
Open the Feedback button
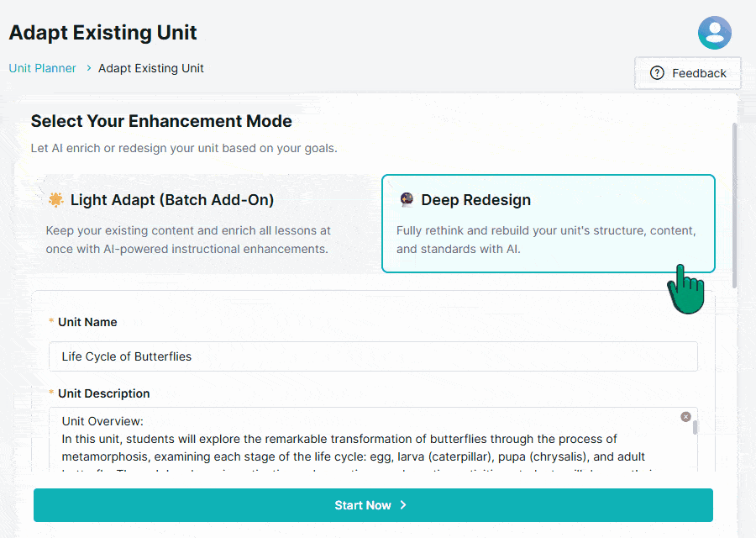pyautogui.click(x=688, y=73)
